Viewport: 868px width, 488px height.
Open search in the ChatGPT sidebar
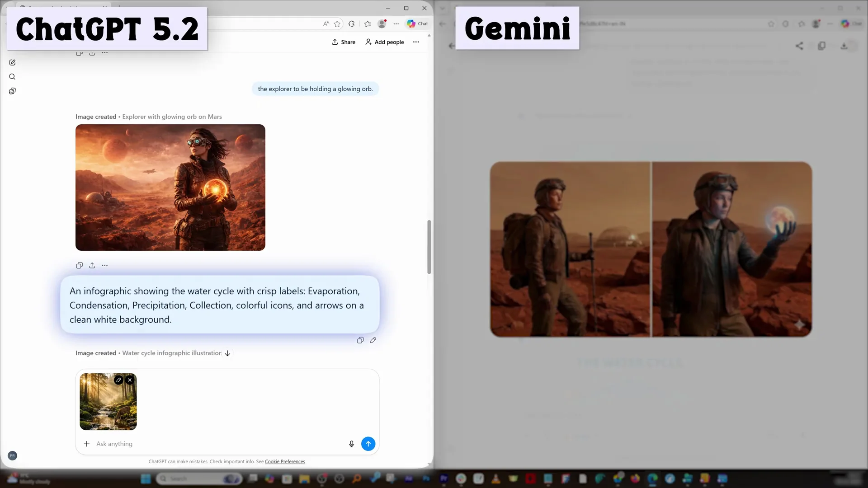(12, 77)
